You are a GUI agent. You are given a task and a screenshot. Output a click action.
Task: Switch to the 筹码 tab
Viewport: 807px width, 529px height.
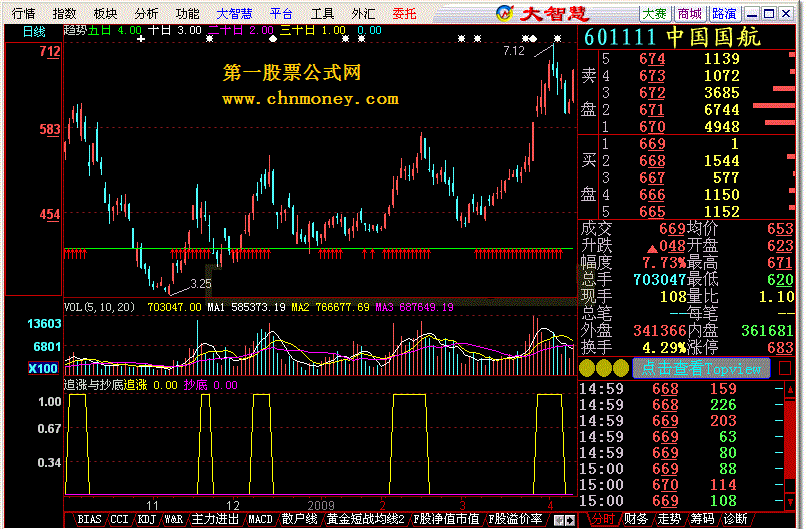(x=703, y=519)
